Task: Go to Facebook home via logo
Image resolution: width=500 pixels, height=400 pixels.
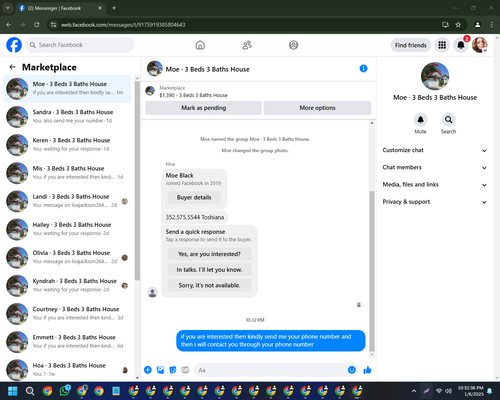Action: click(14, 45)
